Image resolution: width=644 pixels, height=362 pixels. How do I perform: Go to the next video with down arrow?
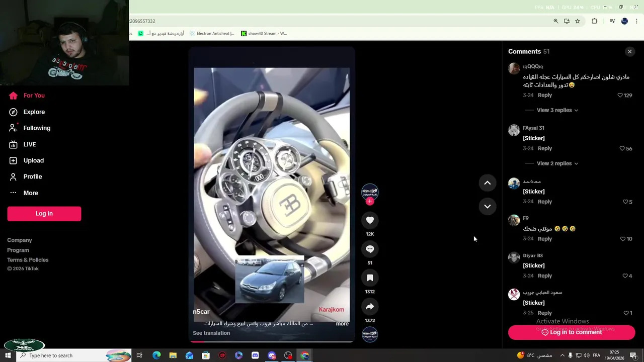click(x=488, y=206)
